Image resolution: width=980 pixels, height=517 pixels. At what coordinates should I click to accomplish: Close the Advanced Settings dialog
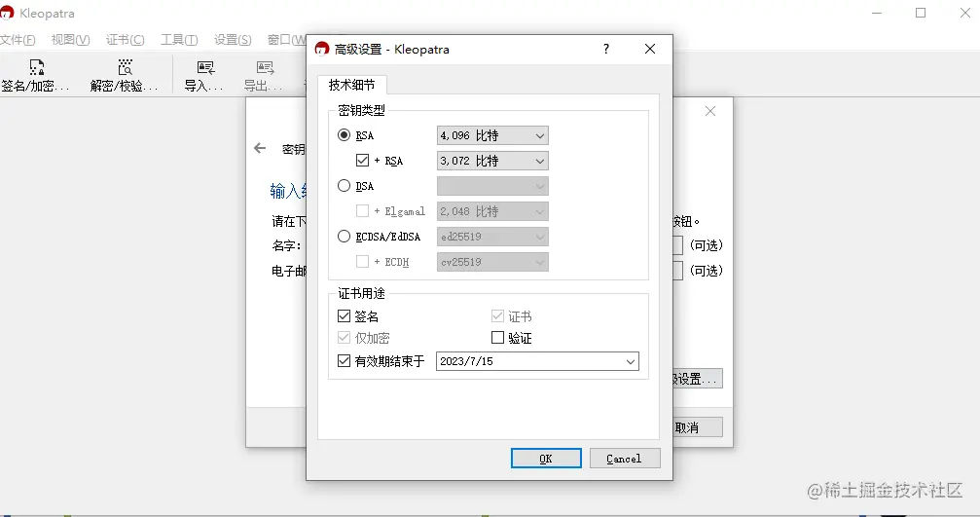[x=650, y=49]
